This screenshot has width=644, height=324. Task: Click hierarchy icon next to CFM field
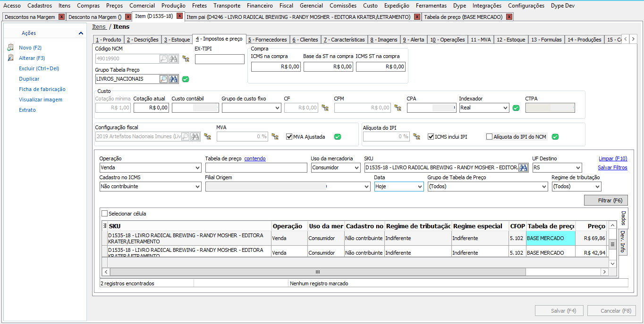coord(398,108)
